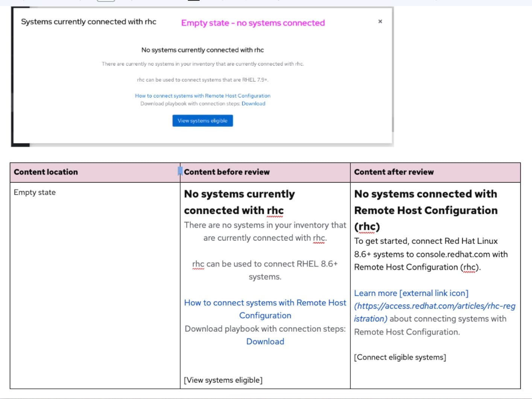Click the [Connect eligible systems] table text
532x399 pixels.
pos(400,357)
